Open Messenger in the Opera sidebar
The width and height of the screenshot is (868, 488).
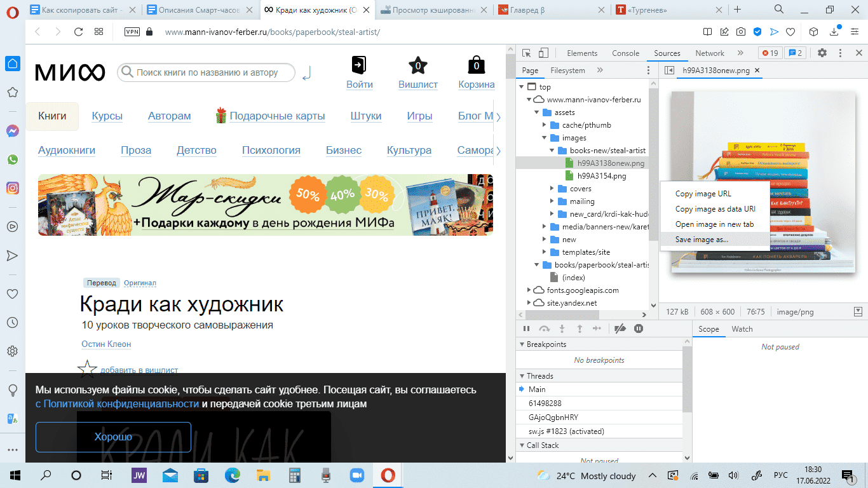tap(12, 131)
